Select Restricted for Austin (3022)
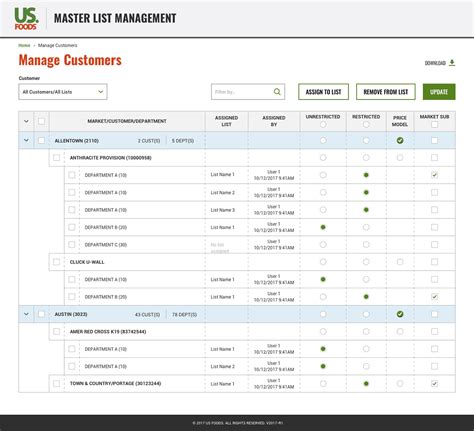The width and height of the screenshot is (474, 431). pos(366,314)
